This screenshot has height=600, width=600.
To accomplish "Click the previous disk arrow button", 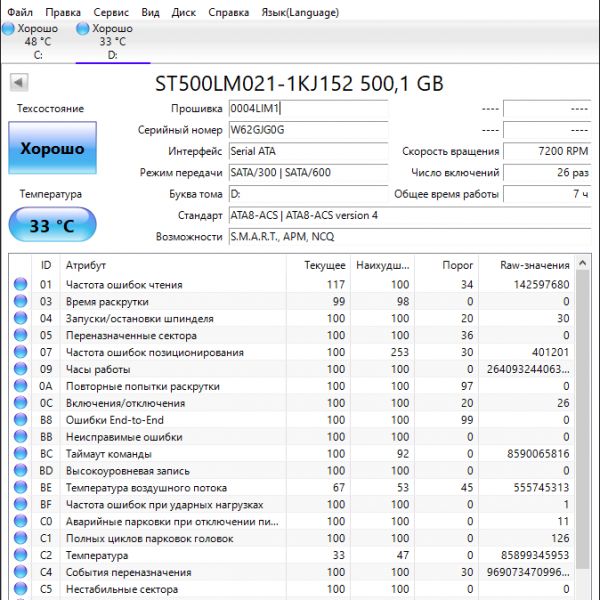I will [19, 82].
